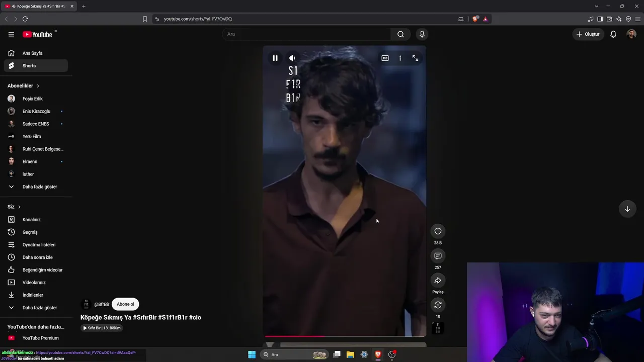The height and width of the screenshot is (362, 644).
Task: Open Brave Rewards triangle icon
Action: 486,19
